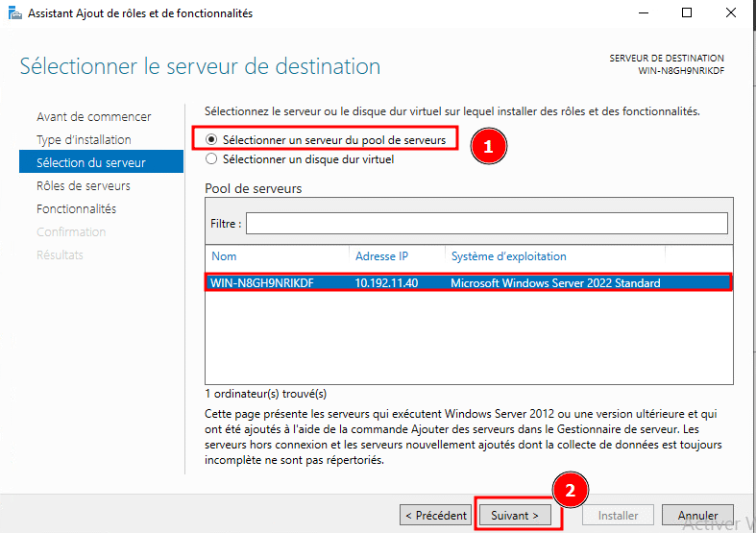Sort by Système d'exploitation column header
Screen dimensions: 756x533
point(508,256)
